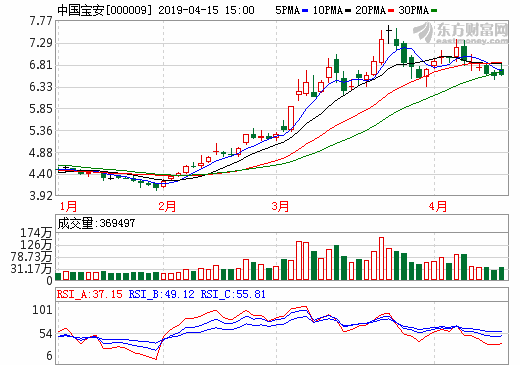This screenshot has height=365, width=520.
Task: Click the RSI_C:55.81 indicator label
Action: click(x=233, y=294)
